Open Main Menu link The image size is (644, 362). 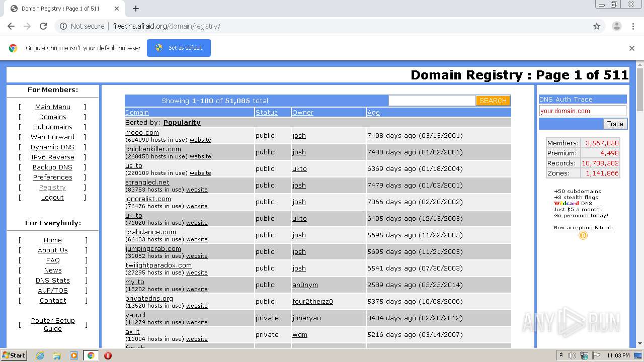(52, 107)
